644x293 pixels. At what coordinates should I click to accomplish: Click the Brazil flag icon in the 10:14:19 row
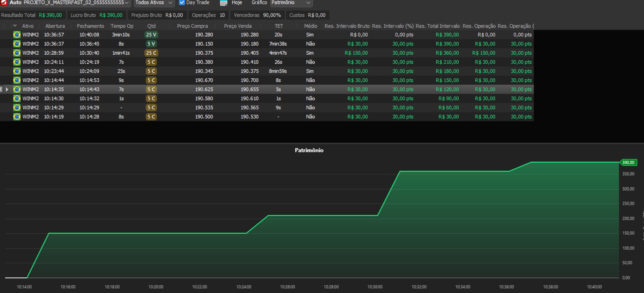click(17, 117)
